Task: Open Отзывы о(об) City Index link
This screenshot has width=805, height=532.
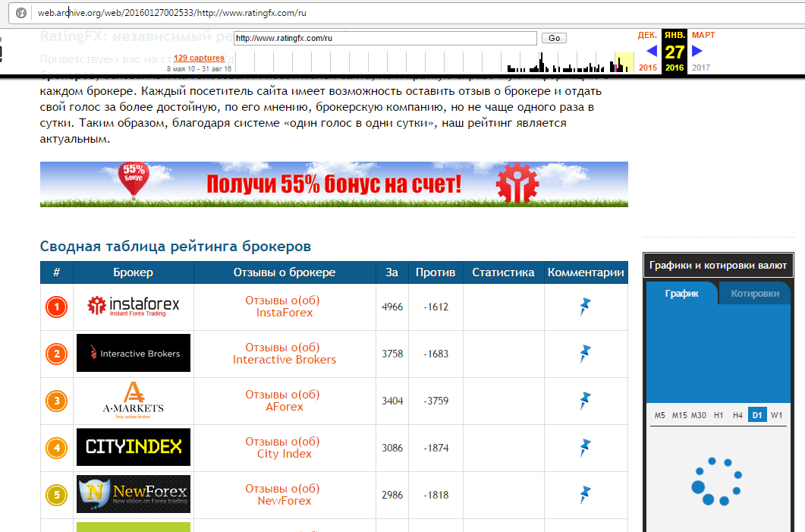Action: pos(283,447)
